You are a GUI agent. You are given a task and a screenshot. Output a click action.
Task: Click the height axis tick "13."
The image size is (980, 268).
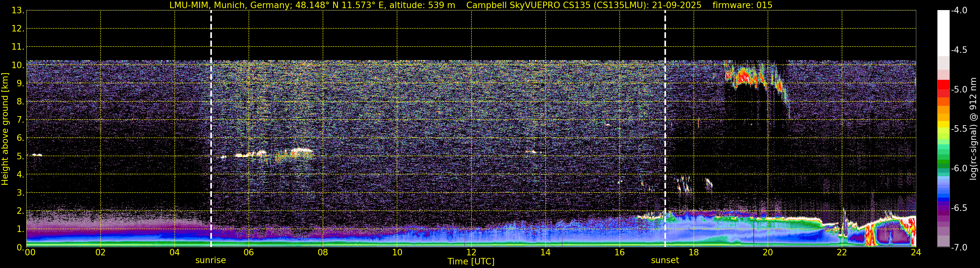18,10
